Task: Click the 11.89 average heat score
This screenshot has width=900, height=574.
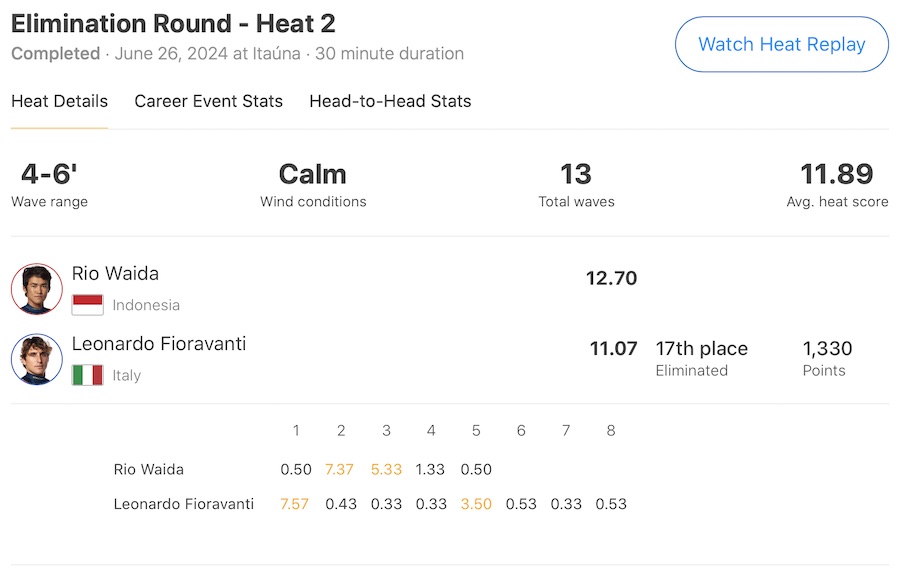Action: tap(837, 174)
